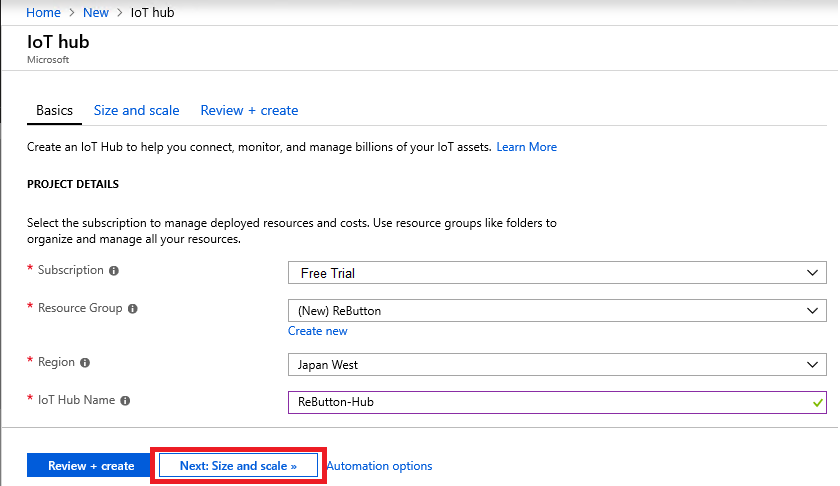This screenshot has height=486, width=840.
Task: Click the Microsoft publisher label
Action: point(48,59)
